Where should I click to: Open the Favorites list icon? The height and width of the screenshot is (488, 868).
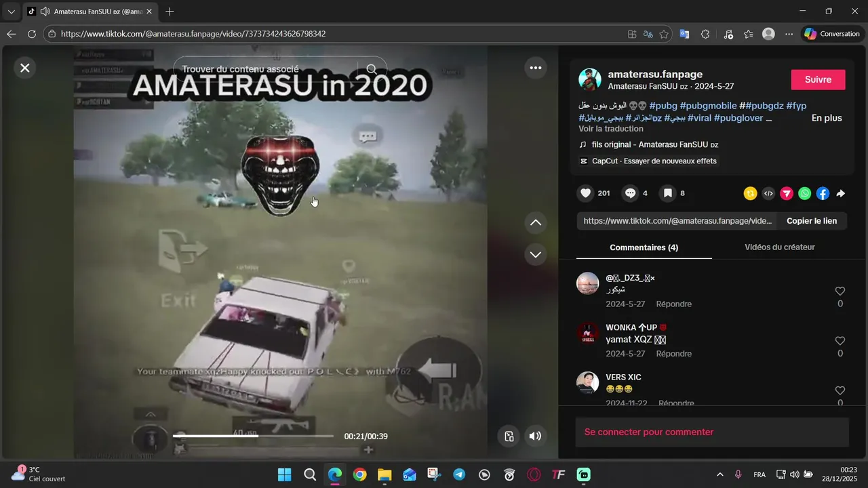(x=749, y=34)
